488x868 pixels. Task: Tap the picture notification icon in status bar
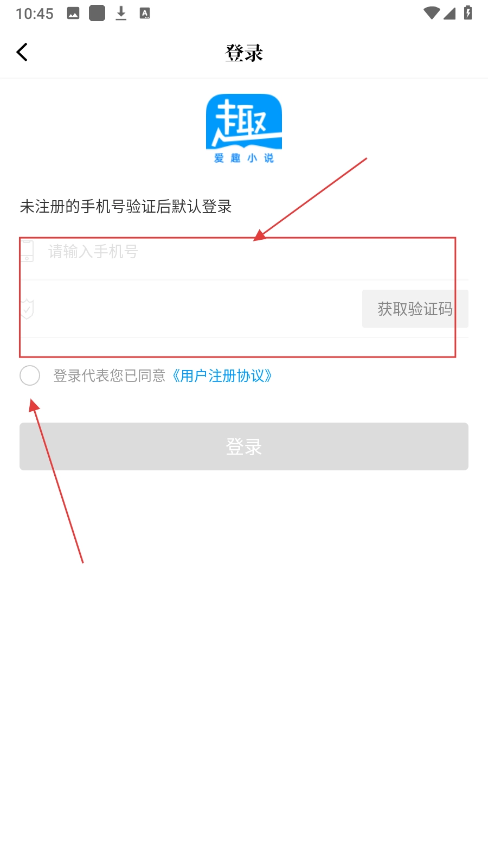(x=73, y=14)
